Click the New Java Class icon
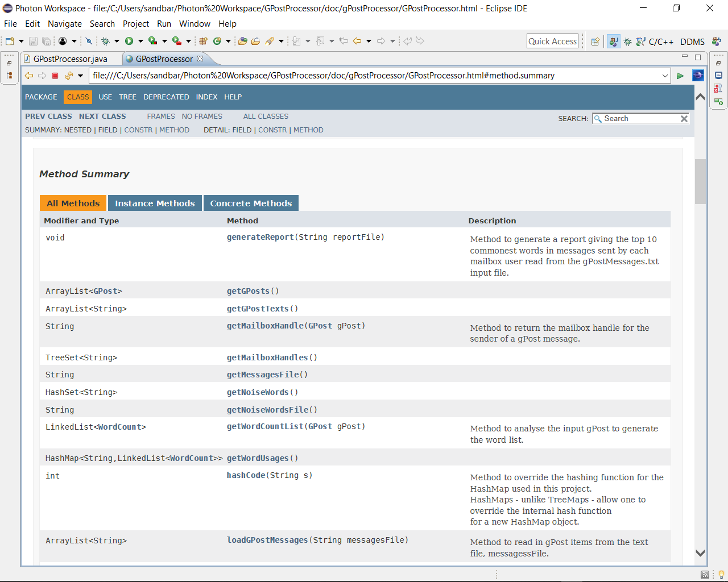 click(217, 41)
